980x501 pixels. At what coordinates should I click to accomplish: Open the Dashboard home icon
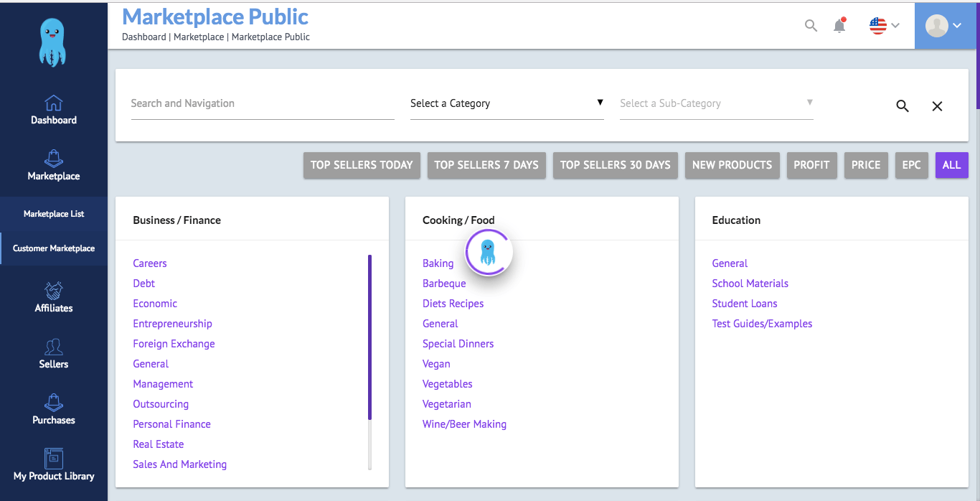(54, 103)
